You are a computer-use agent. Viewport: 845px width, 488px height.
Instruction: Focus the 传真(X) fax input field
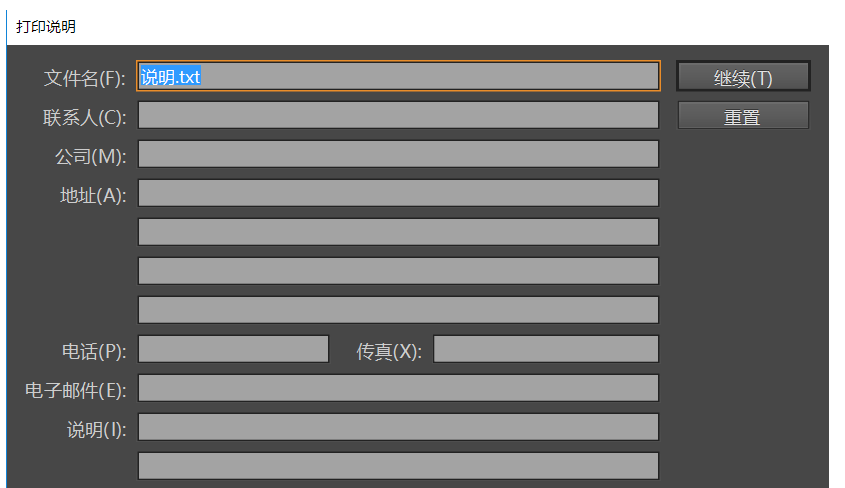(x=545, y=349)
